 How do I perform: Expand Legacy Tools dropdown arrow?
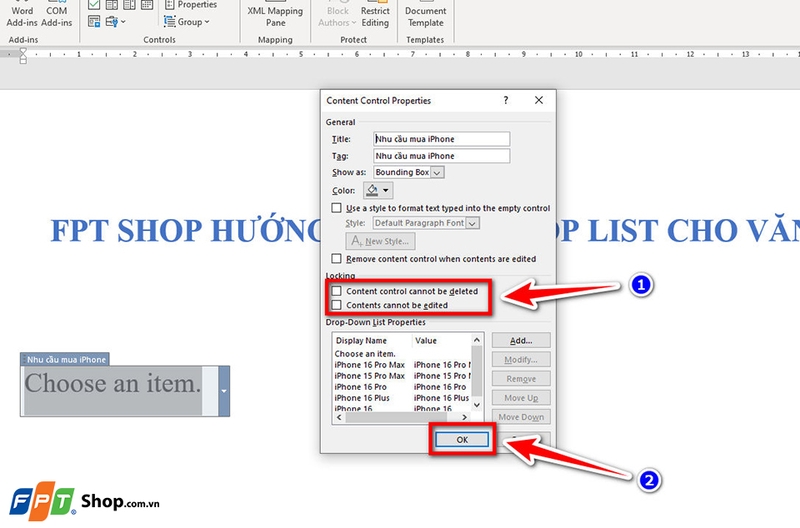click(123, 22)
